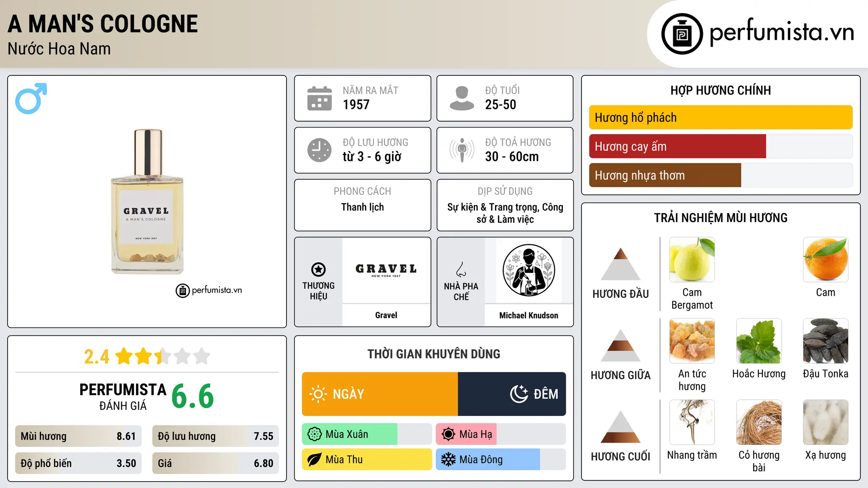This screenshot has width=868, height=488.
Task: Click the perfumer illustration portrait
Action: point(529,270)
